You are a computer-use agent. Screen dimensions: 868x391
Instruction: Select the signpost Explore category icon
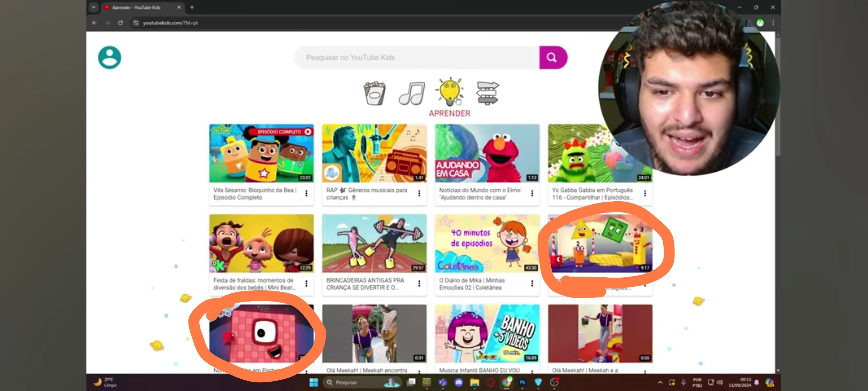point(487,93)
